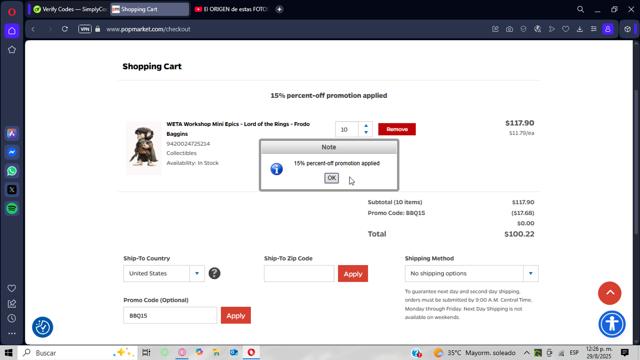Viewport: 640px width, 360px height.
Task: Click OK in the Note dialog
Action: (x=331, y=178)
